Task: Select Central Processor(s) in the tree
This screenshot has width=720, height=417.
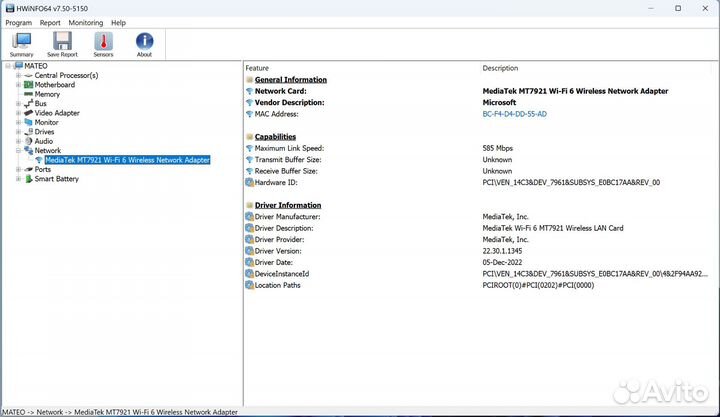Action: coord(66,75)
